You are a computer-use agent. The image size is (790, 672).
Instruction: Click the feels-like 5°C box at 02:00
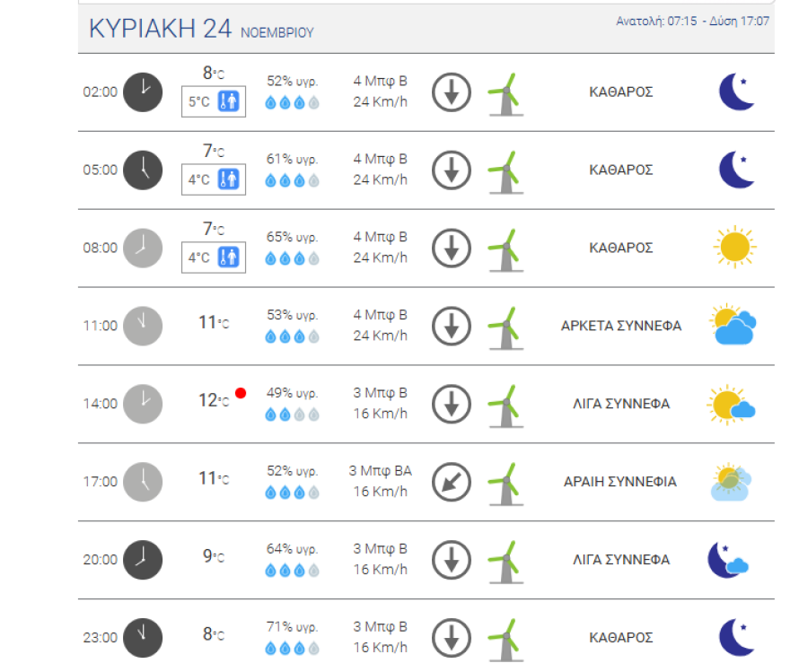[x=214, y=102]
